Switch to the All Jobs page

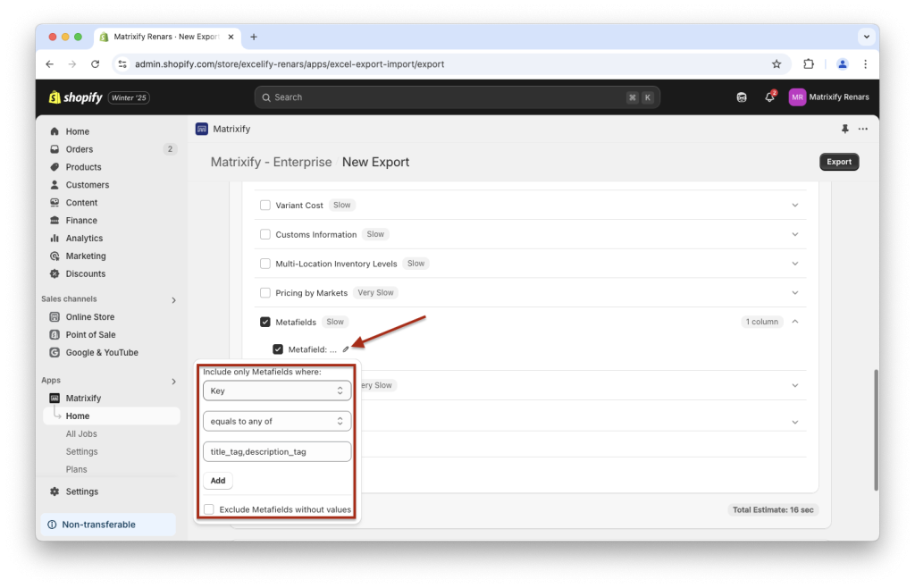tap(81, 433)
